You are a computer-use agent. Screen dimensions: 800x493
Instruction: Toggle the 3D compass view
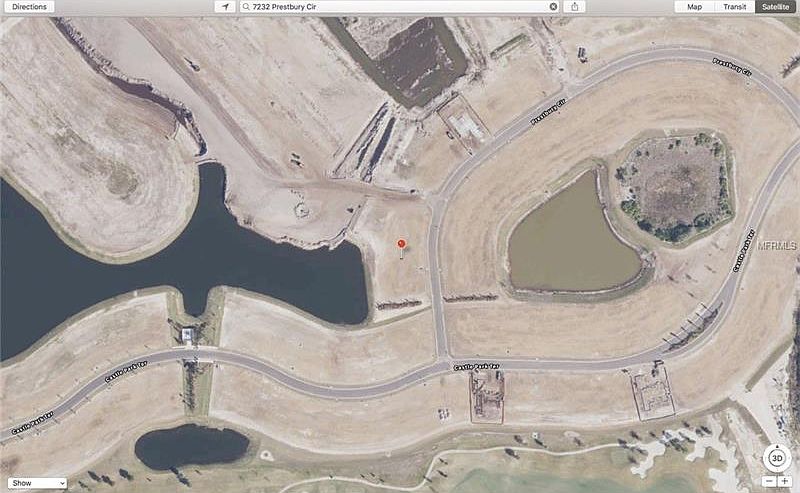pyautogui.click(x=777, y=458)
